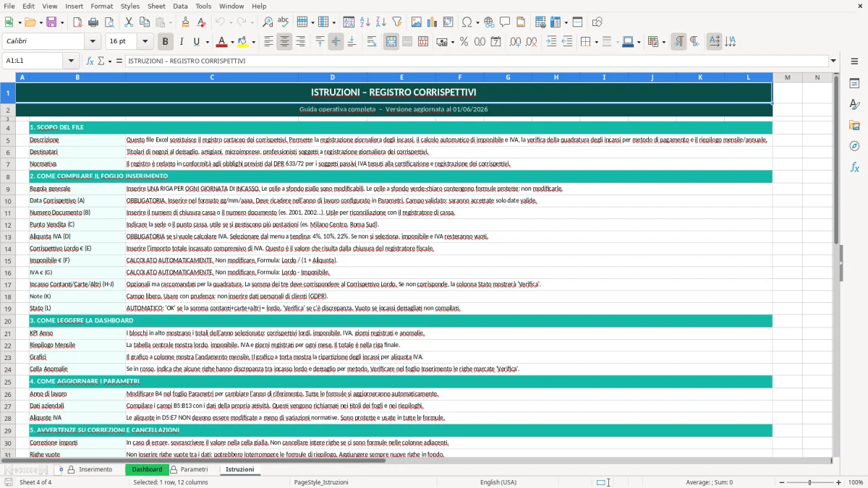This screenshot has width=868, height=488.
Task: Open the Font Size dropdown list
Action: point(145,42)
